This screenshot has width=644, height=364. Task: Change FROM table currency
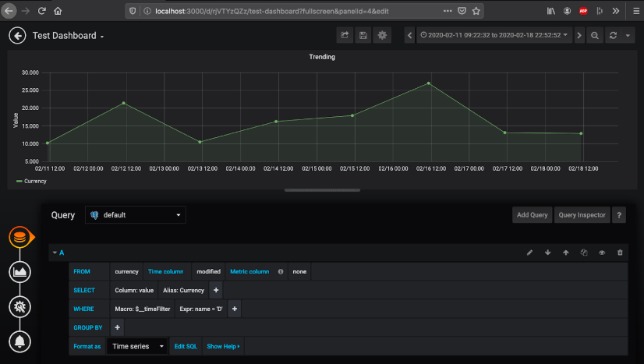pyautogui.click(x=126, y=271)
